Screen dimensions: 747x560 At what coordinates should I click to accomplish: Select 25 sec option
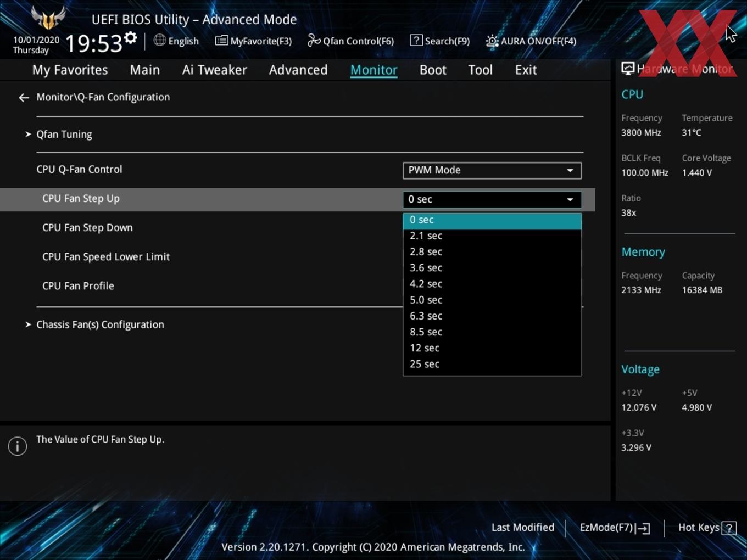(x=492, y=364)
